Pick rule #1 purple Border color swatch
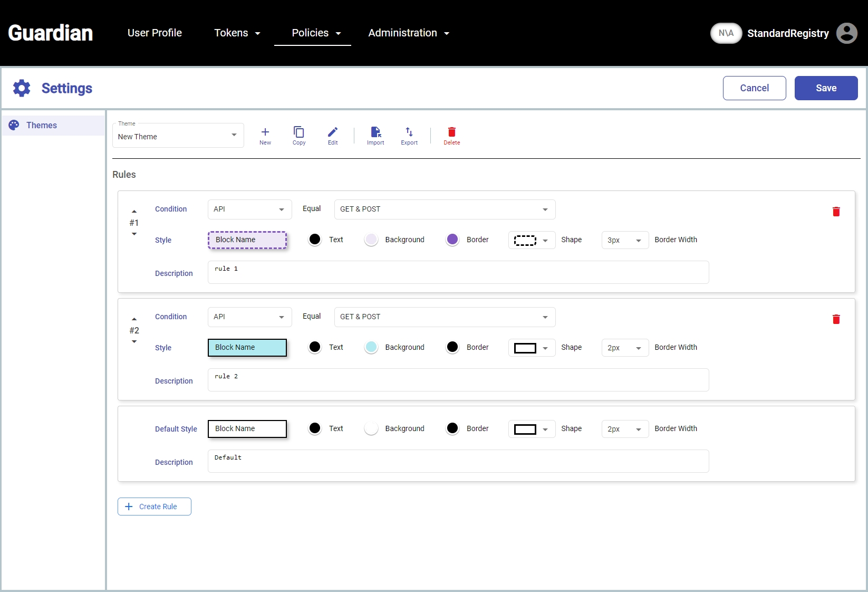 pos(452,240)
